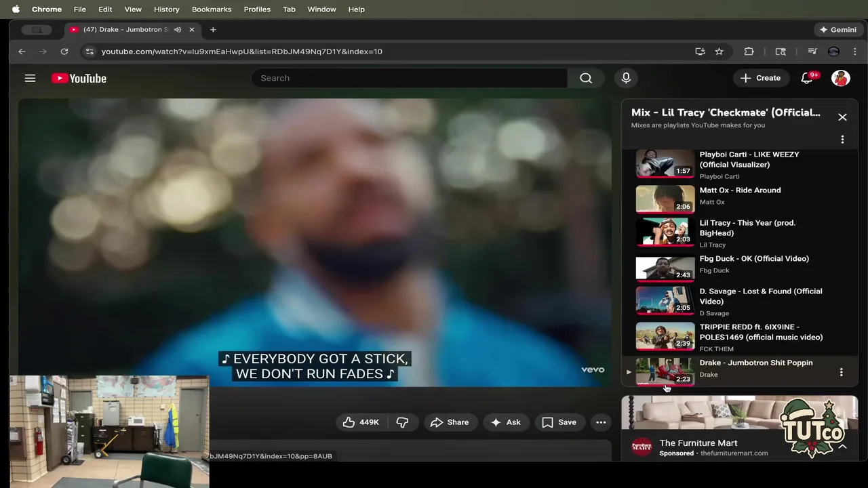The height and width of the screenshot is (488, 868).
Task: Open Chrome application menu
Action: (x=47, y=9)
